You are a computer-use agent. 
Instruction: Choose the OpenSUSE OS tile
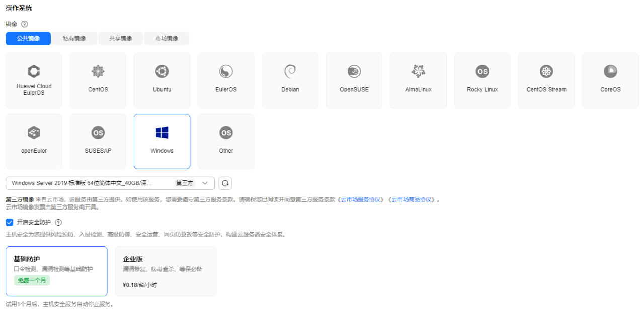pyautogui.click(x=354, y=80)
